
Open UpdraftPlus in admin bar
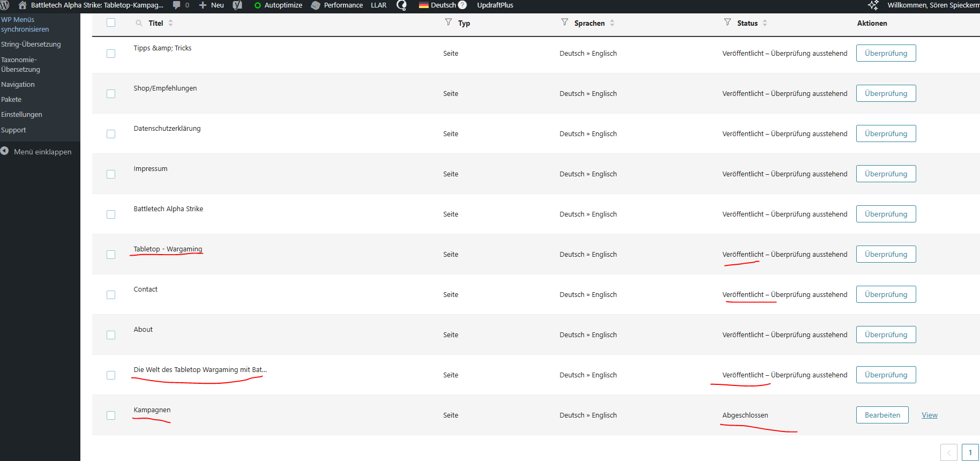(495, 5)
